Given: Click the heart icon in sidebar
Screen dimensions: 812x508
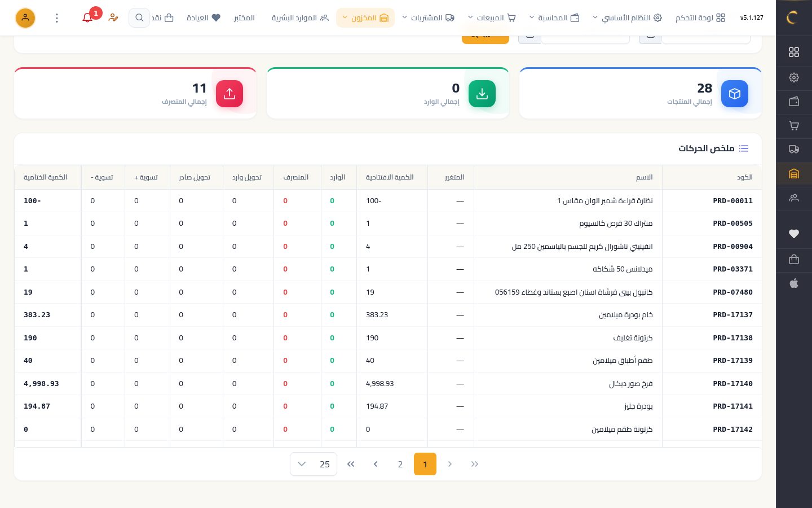Looking at the screenshot, I should pyautogui.click(x=794, y=234).
